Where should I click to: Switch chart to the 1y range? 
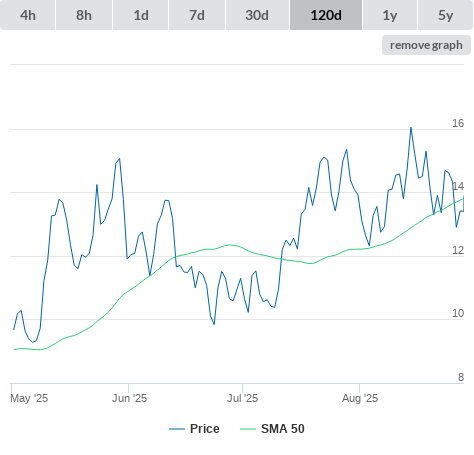[390, 15]
